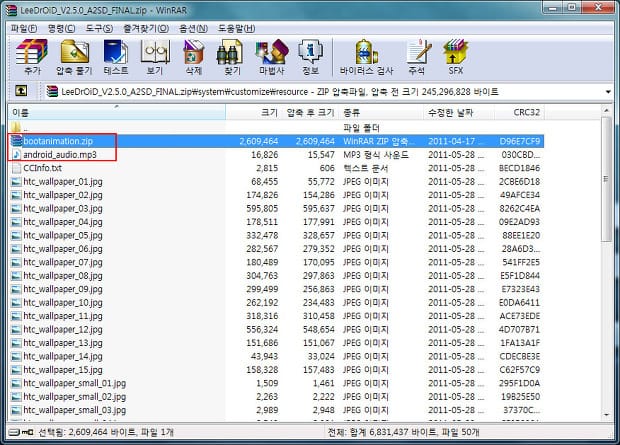Click the SFX toolbar icon
Viewport: 620px width, 445px height.
(456, 56)
